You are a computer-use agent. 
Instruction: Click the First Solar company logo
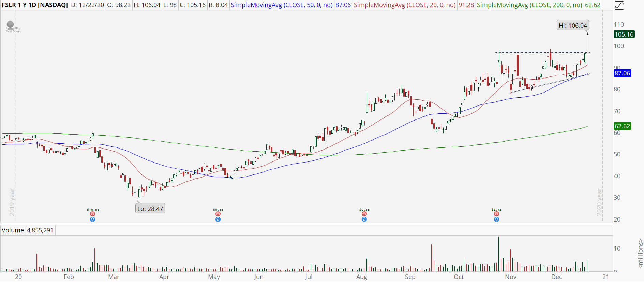click(x=13, y=27)
